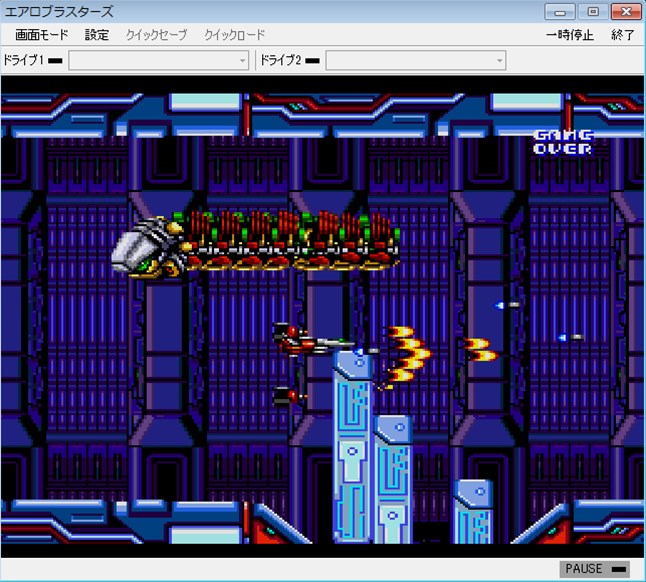The image size is (646, 582).
Task: Click 終了 to exit
Action: (623, 35)
